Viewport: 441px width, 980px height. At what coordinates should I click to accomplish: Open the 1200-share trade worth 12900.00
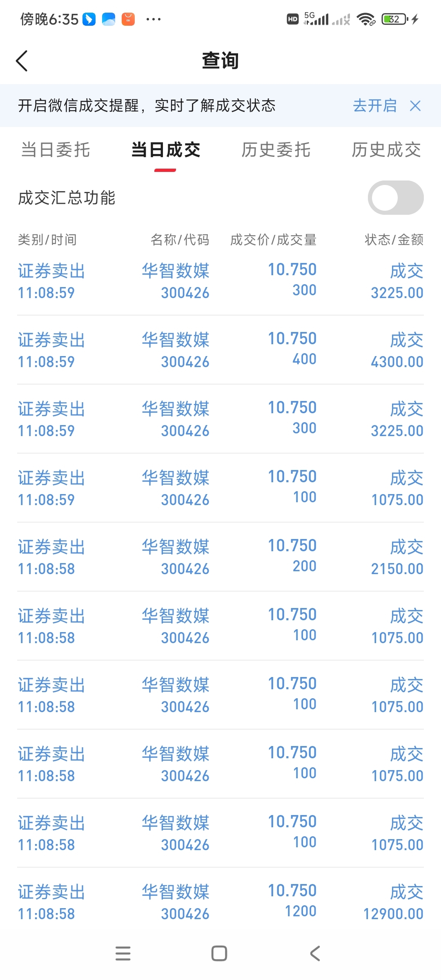tap(220, 902)
